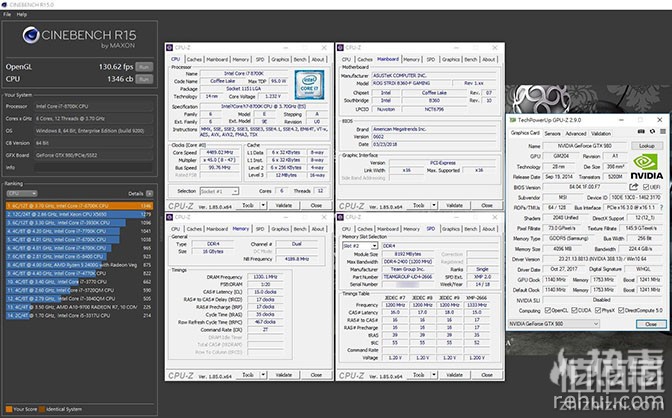Click the NVIDIA logo in GPU-Z
Screen dimensions: 672x418
(646, 167)
